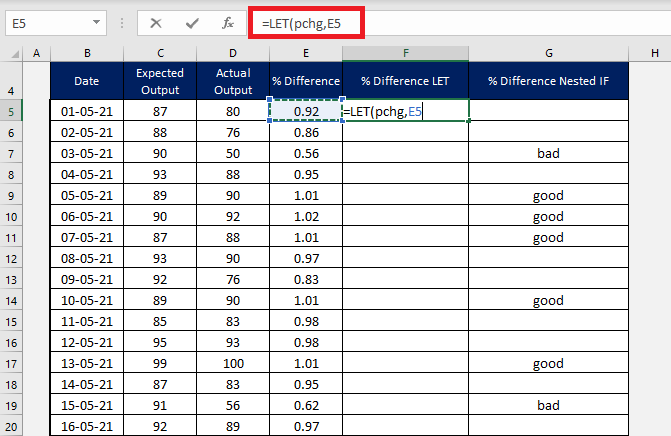
Task: Select cell E10 with value 1.02
Action: pos(306,216)
